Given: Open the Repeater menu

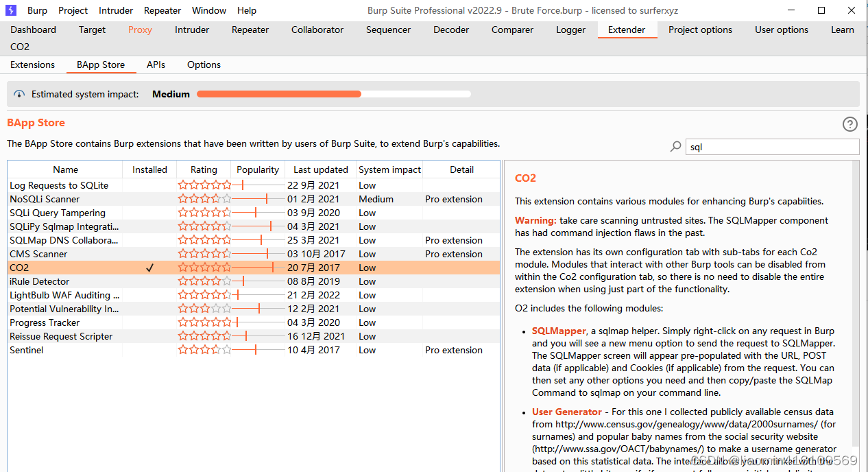Looking at the screenshot, I should 162,10.
